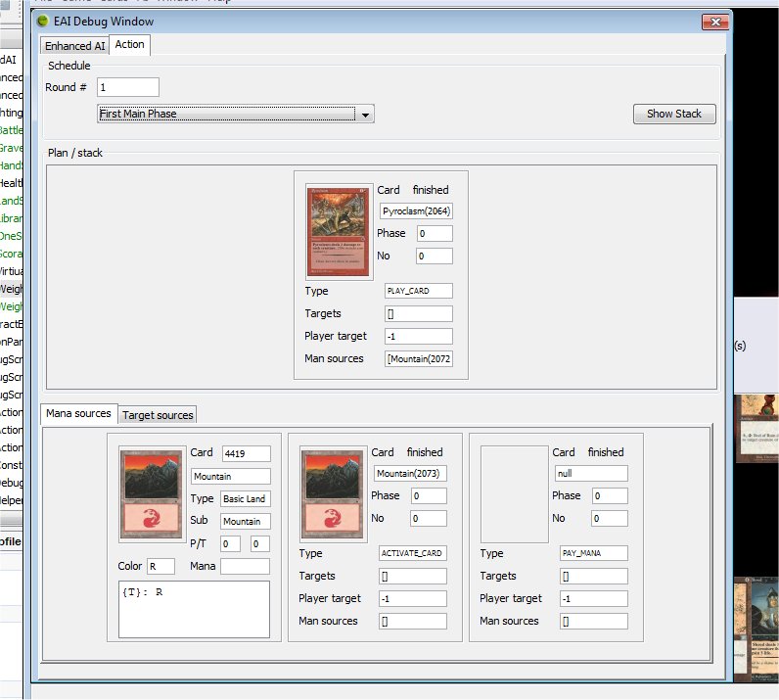Click the Show Stack button
The height and width of the screenshot is (700, 779).
tap(674, 114)
